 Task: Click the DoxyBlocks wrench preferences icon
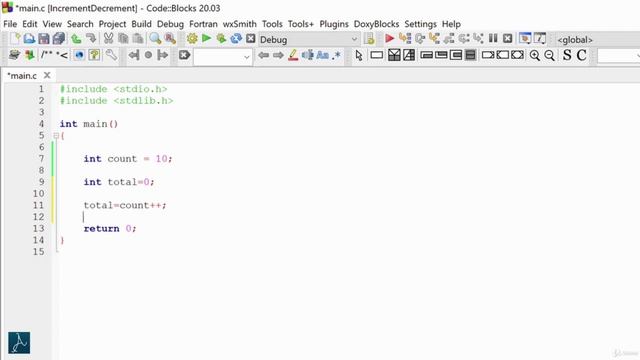click(111, 55)
